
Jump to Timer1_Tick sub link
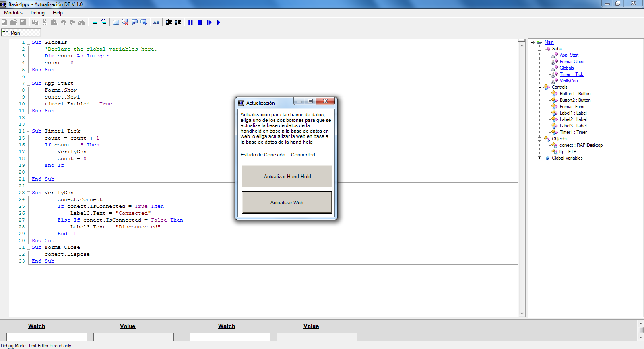[572, 74]
